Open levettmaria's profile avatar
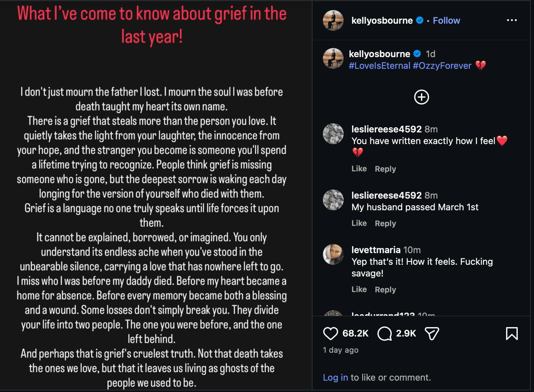This screenshot has width=534, height=392. click(x=333, y=254)
